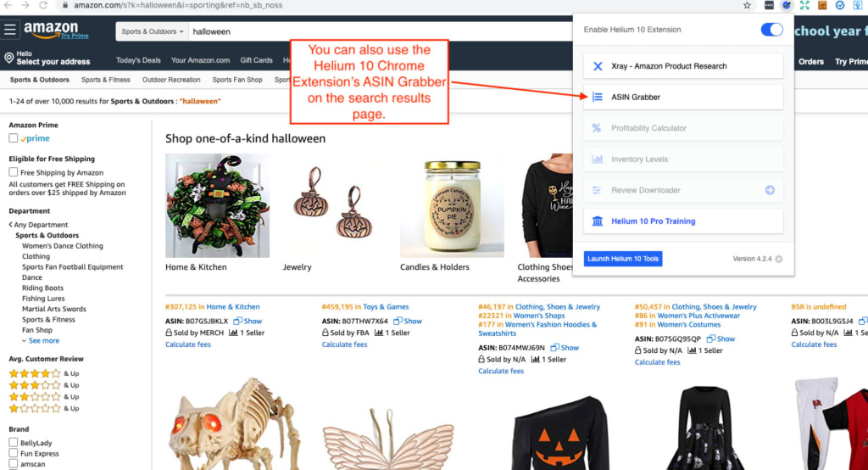Screen dimensions: 868x470
Task: Open Helium 10 version settings gear
Action: point(779,259)
